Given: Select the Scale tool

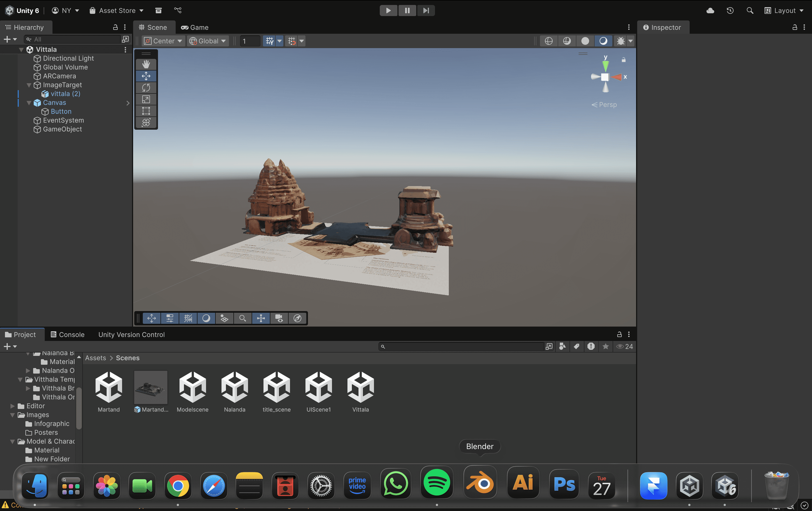Looking at the screenshot, I should (x=146, y=99).
